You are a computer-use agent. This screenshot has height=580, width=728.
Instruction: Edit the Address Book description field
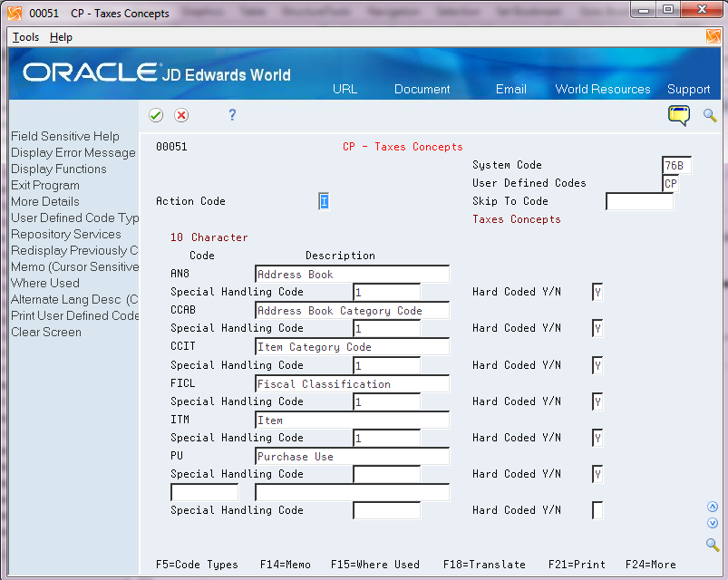pyautogui.click(x=353, y=274)
